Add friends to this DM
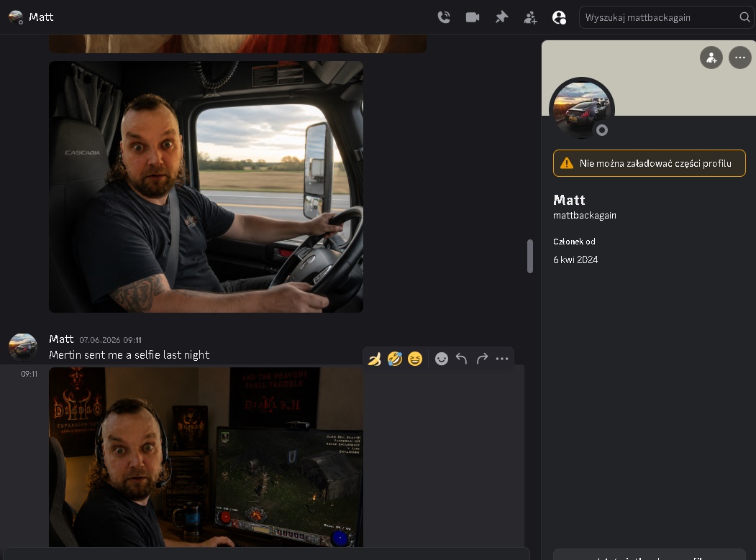This screenshot has height=560, width=756. point(530,18)
